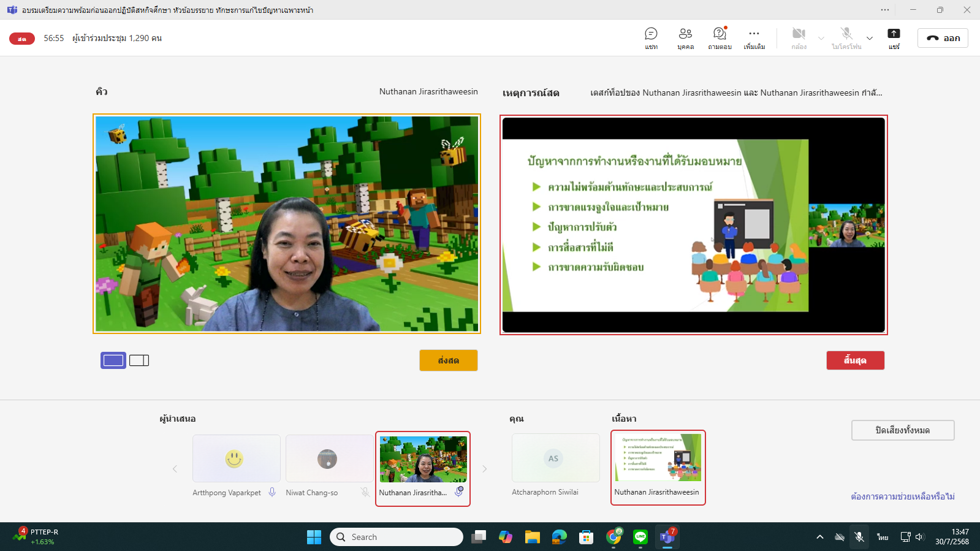Open the PTTEP-R stock widget

36,537
